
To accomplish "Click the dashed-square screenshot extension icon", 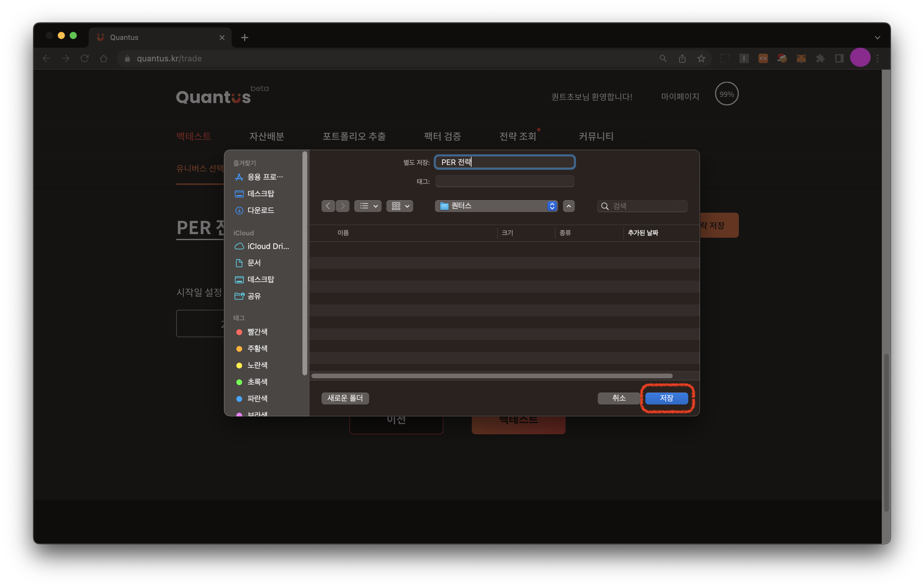I will pyautogui.click(x=725, y=58).
